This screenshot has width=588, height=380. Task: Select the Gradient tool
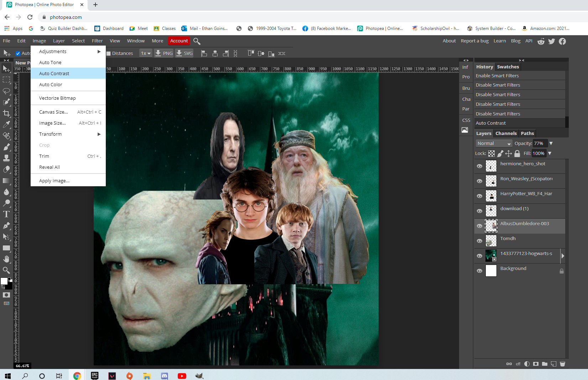coord(6,181)
